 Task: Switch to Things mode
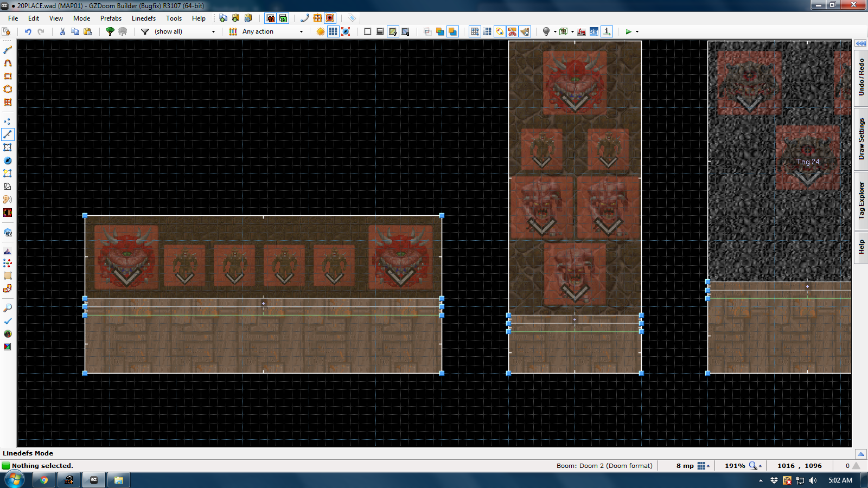click(8, 160)
